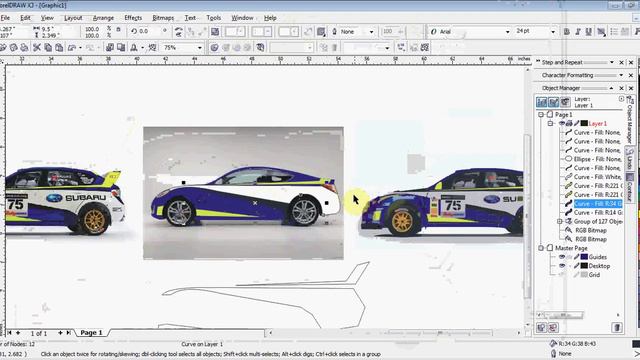Open the Arial font dropdown

(507, 31)
